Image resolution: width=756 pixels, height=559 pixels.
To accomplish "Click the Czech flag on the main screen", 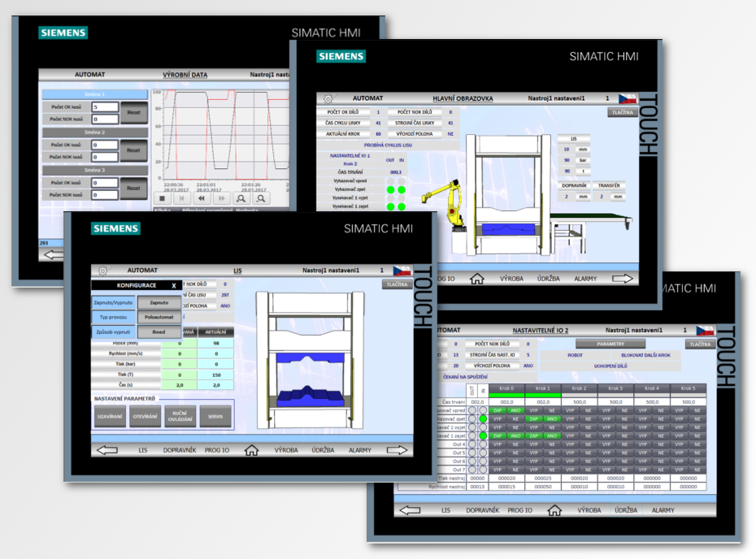I will coord(627,97).
